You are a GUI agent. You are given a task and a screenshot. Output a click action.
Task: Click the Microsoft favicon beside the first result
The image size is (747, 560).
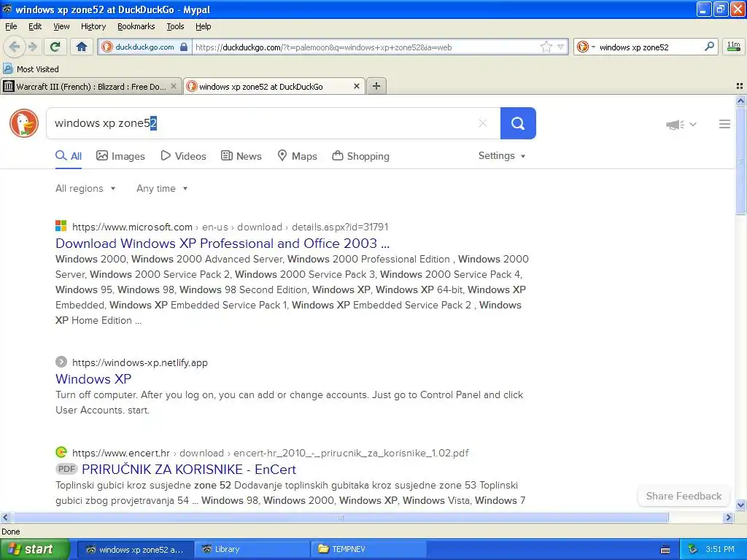pos(61,226)
